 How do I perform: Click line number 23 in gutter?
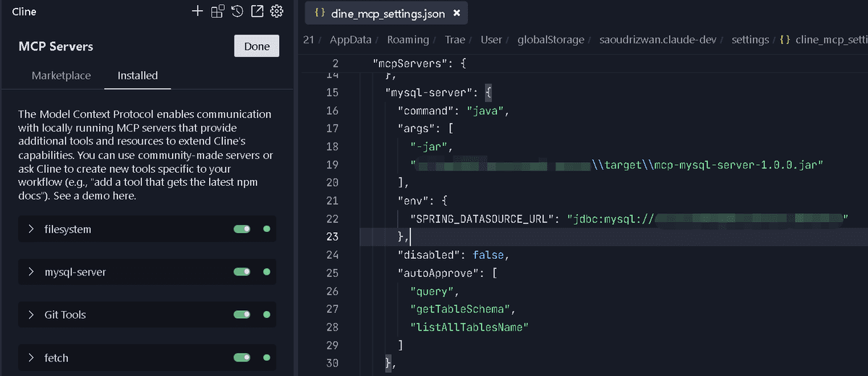tap(332, 236)
